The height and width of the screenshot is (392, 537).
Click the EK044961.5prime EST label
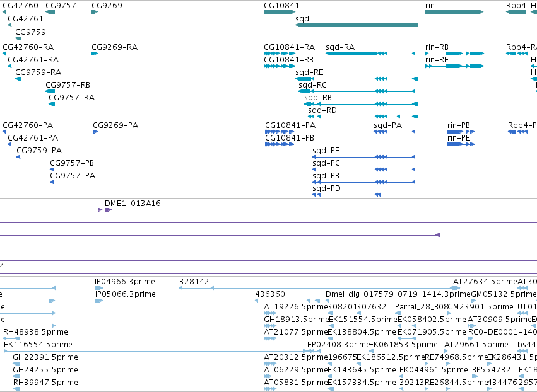(x=434, y=370)
